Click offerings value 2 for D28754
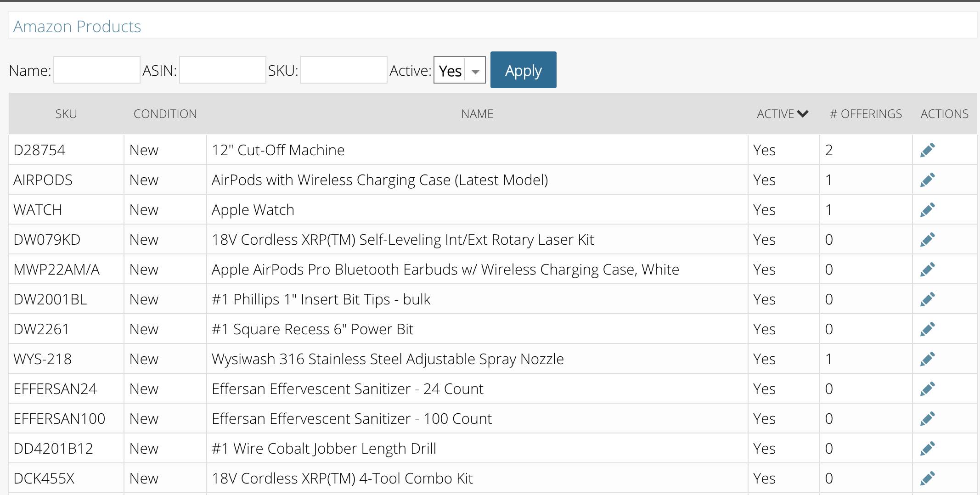Image resolution: width=980 pixels, height=495 pixels. click(x=829, y=150)
